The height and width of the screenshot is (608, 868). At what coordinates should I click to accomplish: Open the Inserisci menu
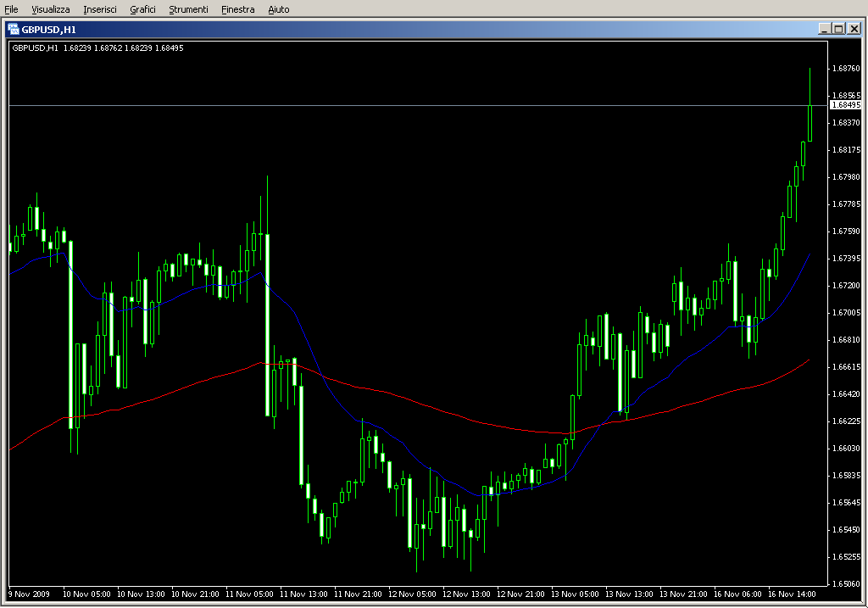coord(100,9)
